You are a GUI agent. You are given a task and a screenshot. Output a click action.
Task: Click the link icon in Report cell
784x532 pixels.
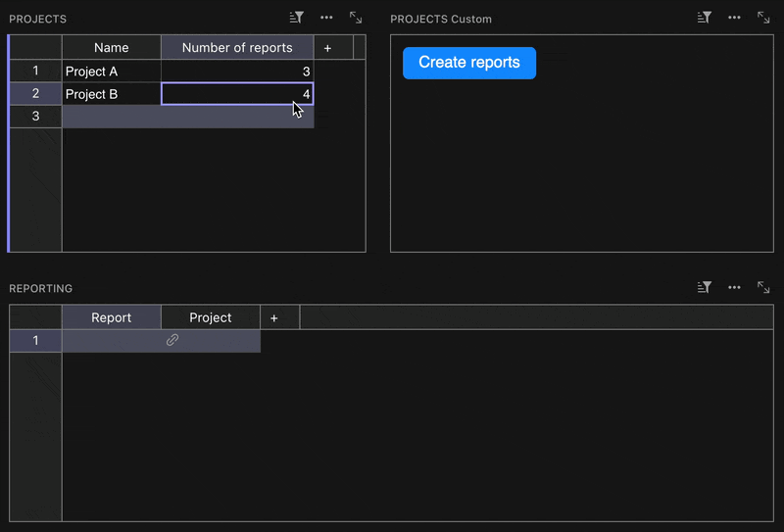point(172,340)
